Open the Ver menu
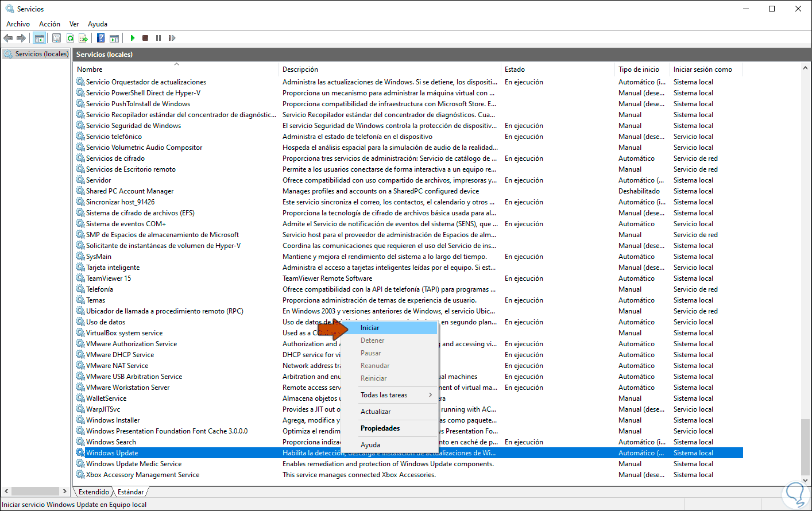The height and width of the screenshot is (511, 812). [74, 24]
